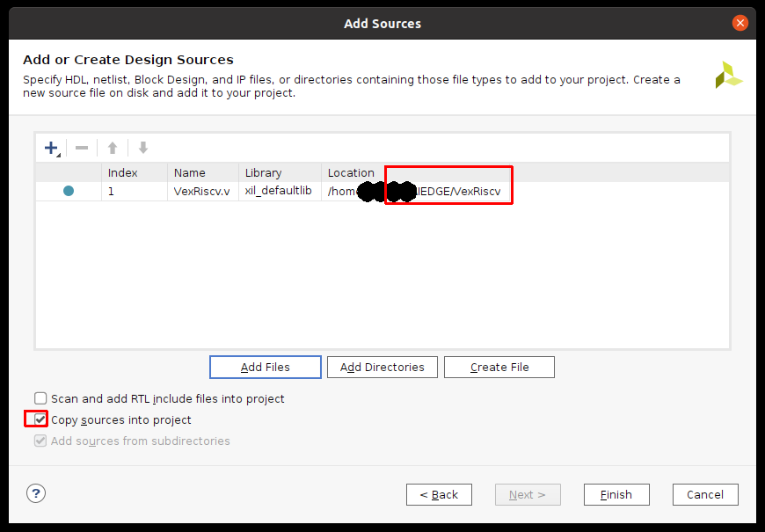
Task: Click the disabled Next button
Action: [528, 495]
